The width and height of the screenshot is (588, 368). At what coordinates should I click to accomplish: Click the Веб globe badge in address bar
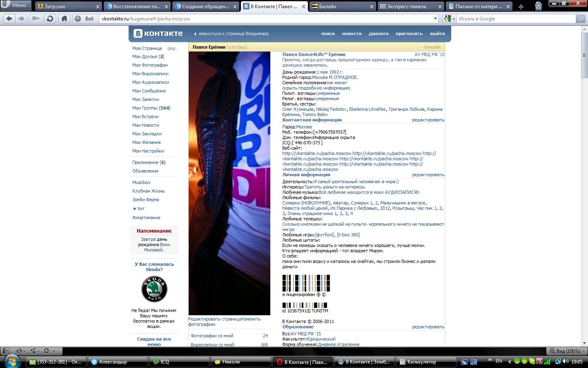click(x=85, y=18)
